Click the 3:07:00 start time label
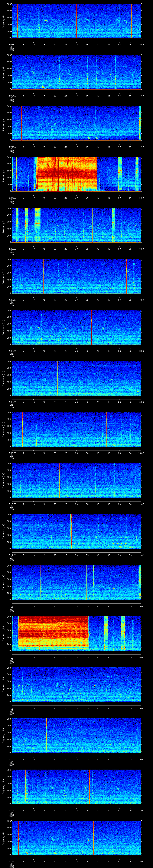The image size is (153, 868). 12,351
